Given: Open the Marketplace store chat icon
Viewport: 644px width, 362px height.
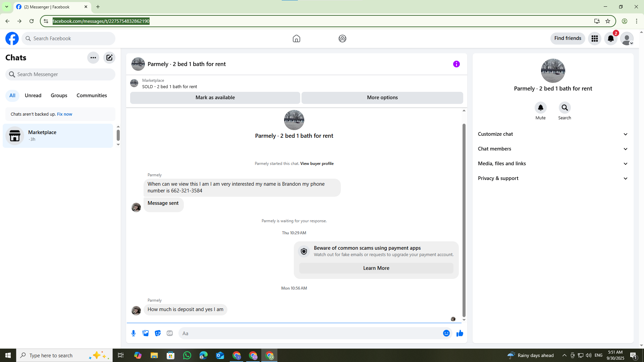Looking at the screenshot, I should tap(15, 136).
